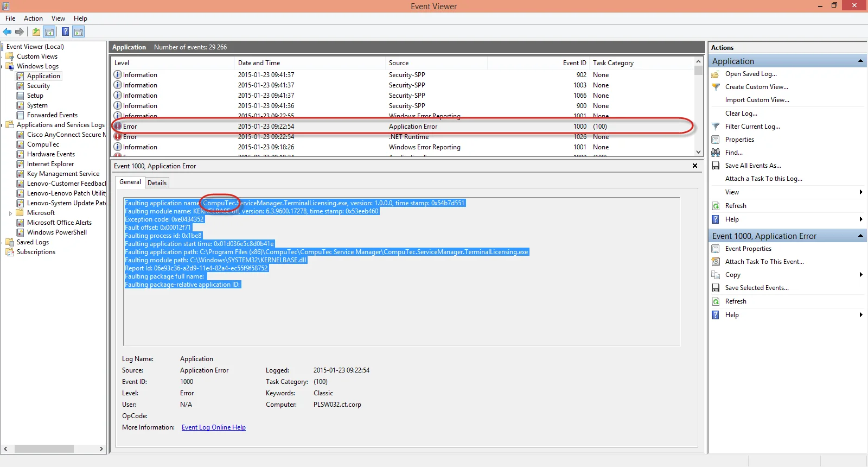Sort events by Date and Time header

pos(310,63)
